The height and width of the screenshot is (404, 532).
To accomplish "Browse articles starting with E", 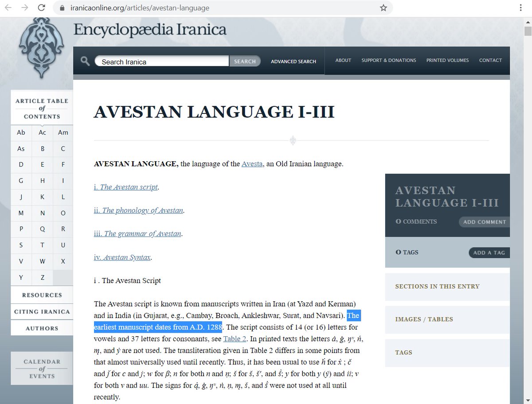I will click(43, 164).
